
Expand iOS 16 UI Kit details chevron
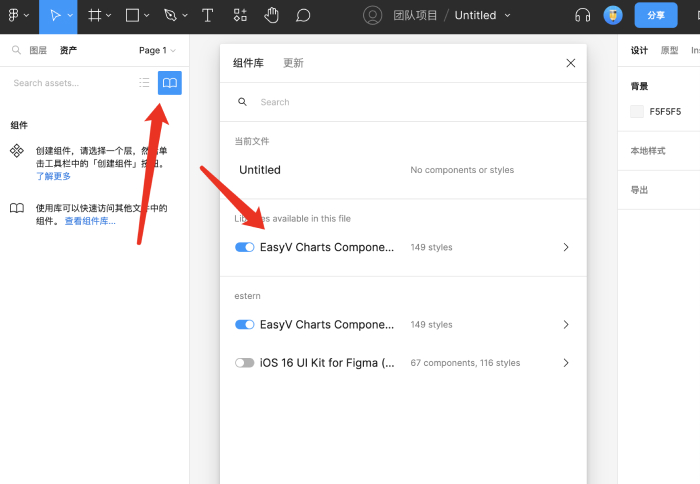[x=566, y=363]
